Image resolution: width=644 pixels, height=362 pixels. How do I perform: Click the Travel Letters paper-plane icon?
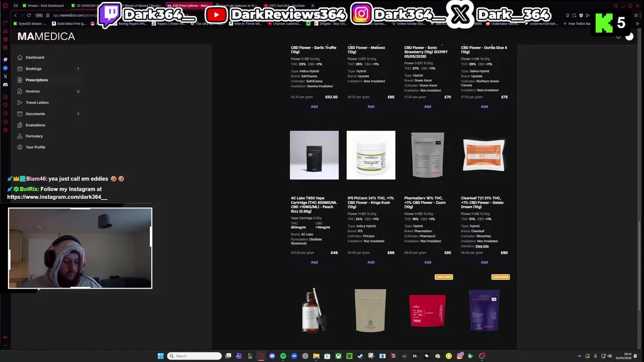point(20,103)
